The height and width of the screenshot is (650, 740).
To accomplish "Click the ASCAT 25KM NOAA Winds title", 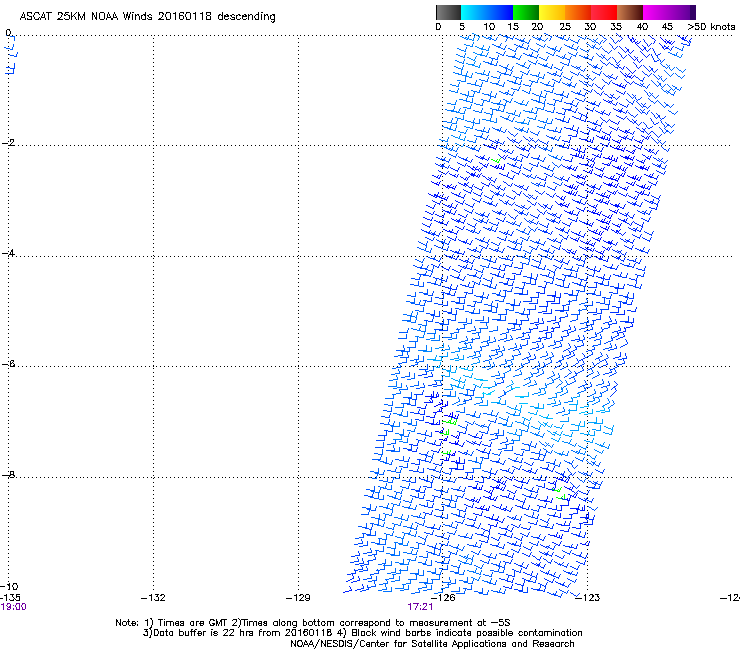I will (147, 16).
